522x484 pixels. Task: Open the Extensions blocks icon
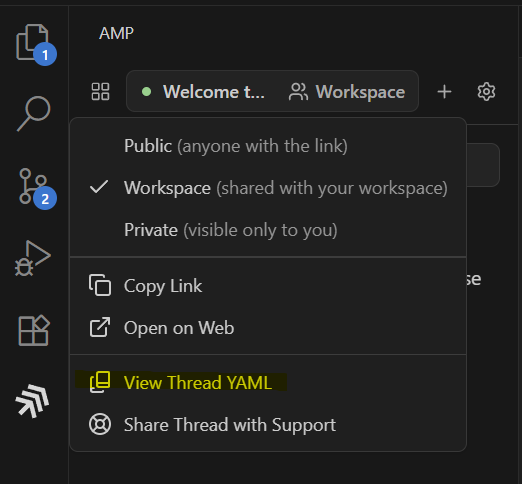tap(33, 330)
